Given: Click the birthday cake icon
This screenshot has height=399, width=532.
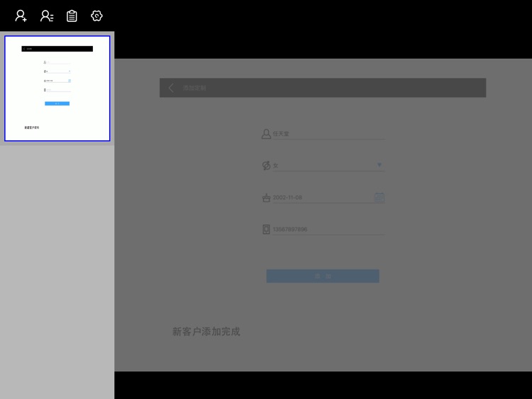Looking at the screenshot, I should tap(266, 197).
